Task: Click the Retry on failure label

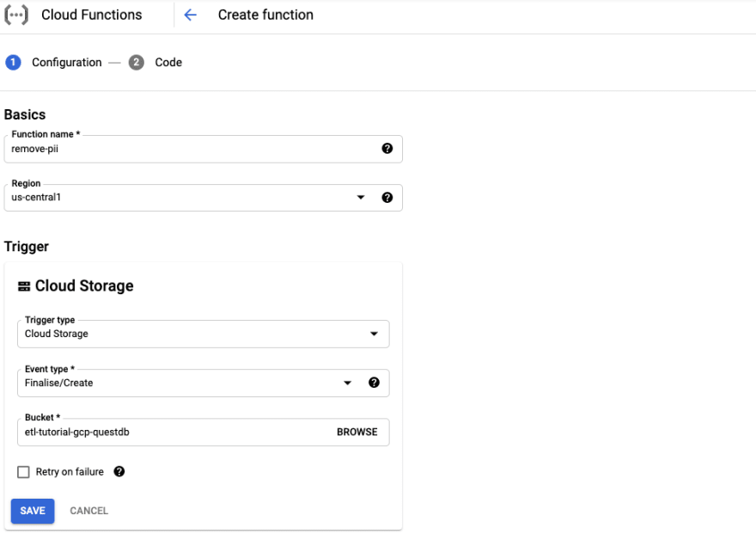Action: 70,472
